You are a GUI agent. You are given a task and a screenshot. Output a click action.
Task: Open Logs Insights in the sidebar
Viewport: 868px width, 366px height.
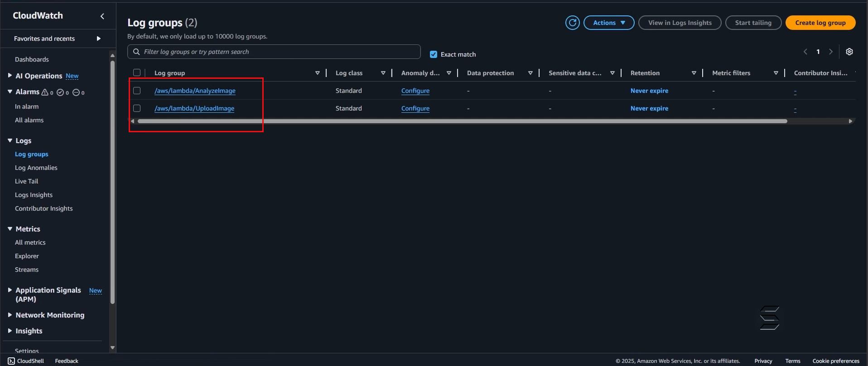pos(34,195)
